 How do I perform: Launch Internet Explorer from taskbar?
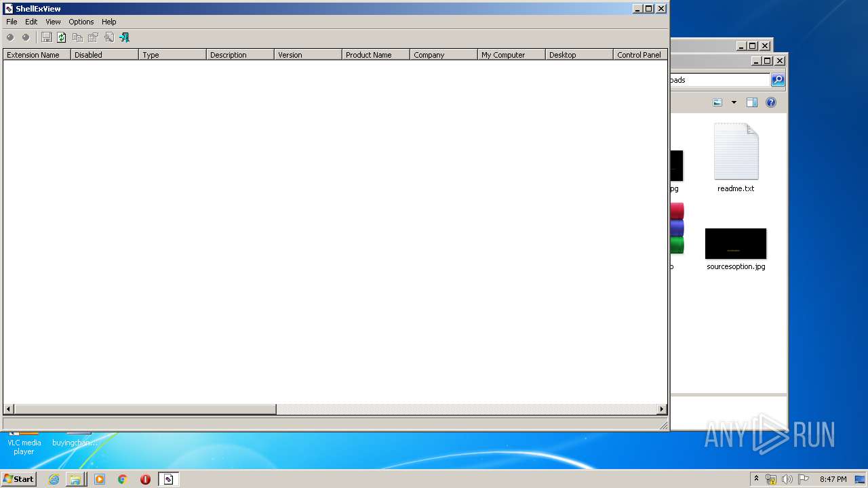pos(54,479)
